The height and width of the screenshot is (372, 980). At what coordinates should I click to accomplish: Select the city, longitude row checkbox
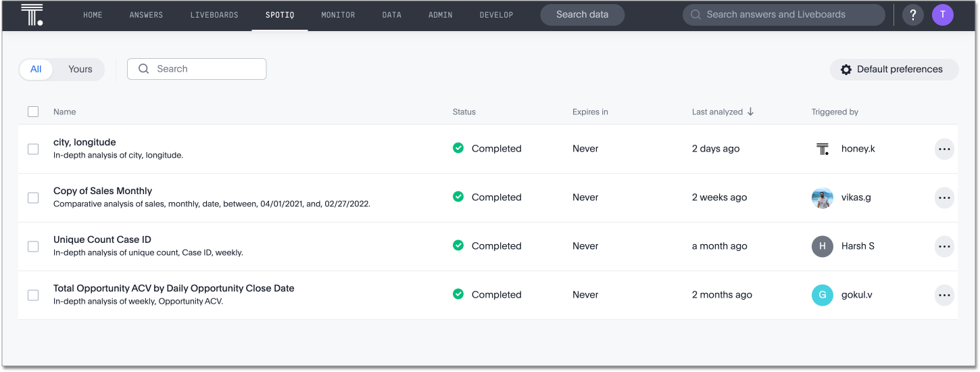click(x=33, y=149)
